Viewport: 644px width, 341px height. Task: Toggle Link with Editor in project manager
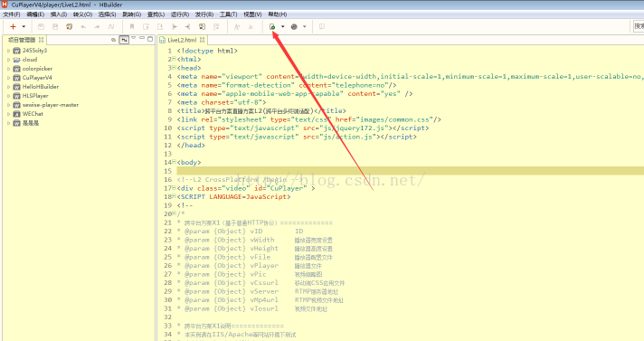click(x=124, y=40)
